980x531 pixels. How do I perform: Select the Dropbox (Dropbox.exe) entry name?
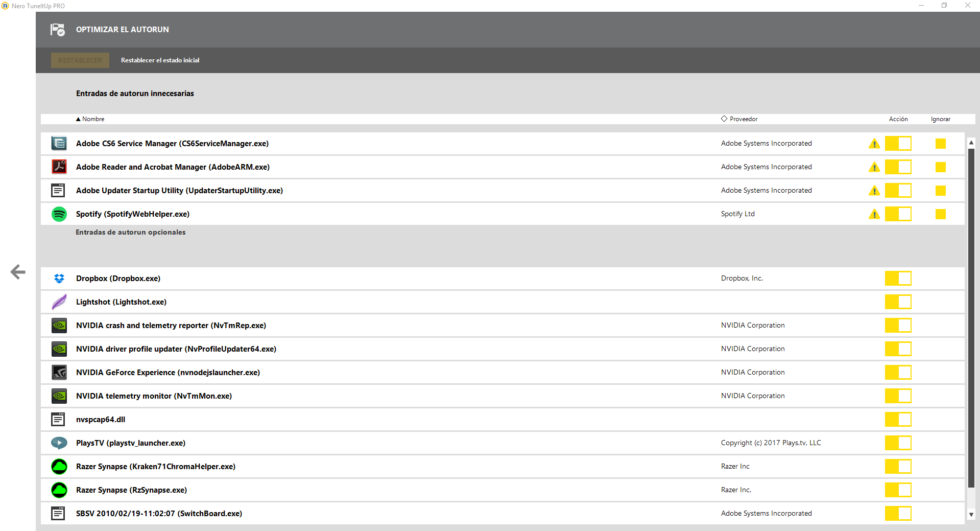pos(118,279)
